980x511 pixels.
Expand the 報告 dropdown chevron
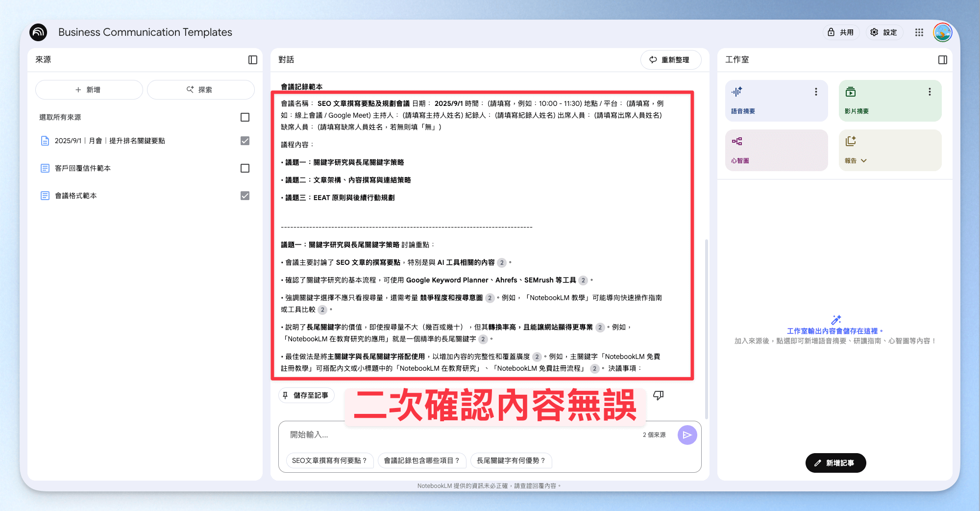point(864,161)
